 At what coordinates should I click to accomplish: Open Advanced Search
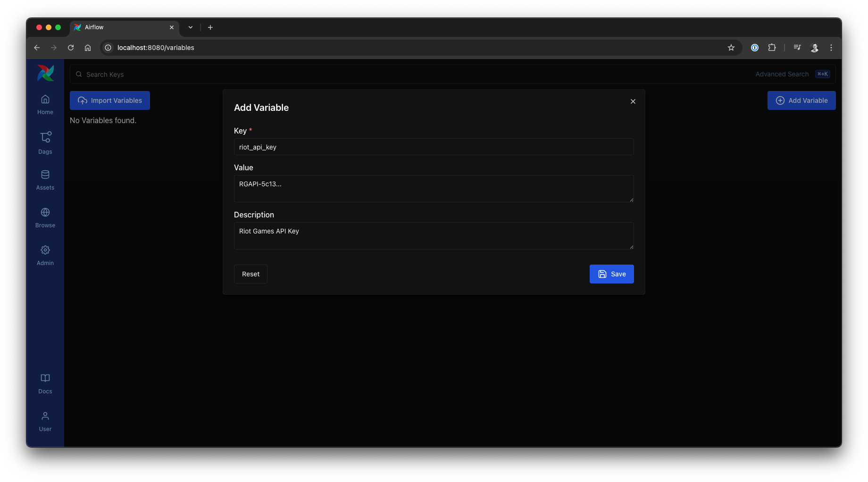click(782, 74)
